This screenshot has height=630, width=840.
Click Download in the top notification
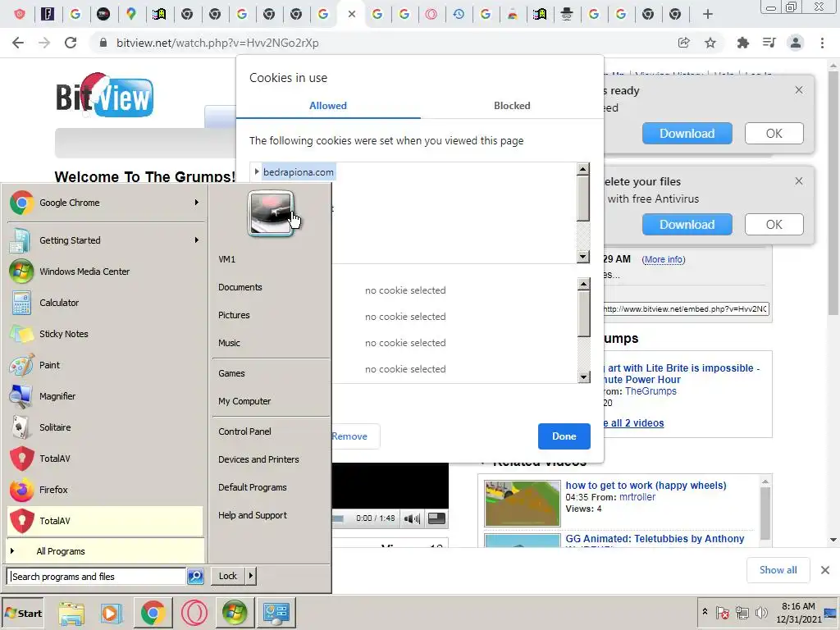tap(687, 134)
